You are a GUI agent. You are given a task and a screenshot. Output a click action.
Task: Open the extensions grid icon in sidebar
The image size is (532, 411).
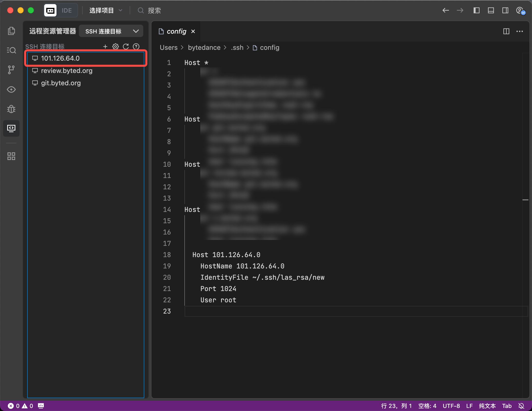[x=11, y=156]
